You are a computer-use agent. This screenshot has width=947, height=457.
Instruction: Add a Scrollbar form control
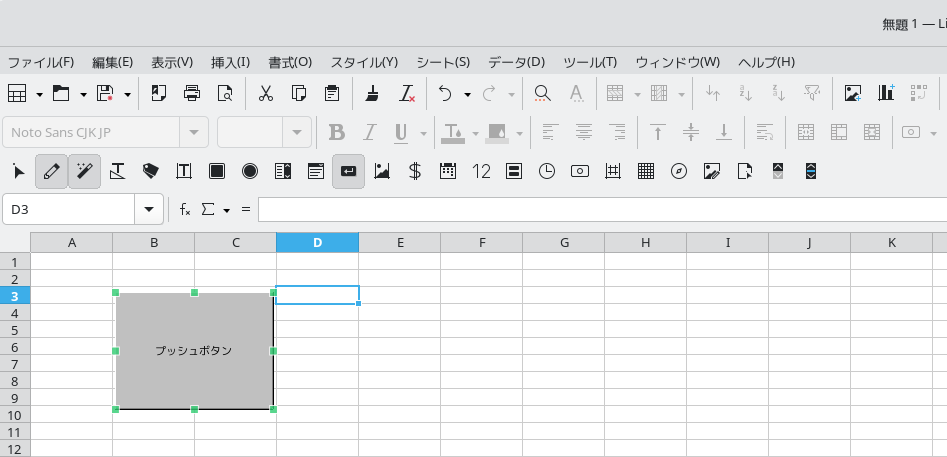tap(811, 171)
